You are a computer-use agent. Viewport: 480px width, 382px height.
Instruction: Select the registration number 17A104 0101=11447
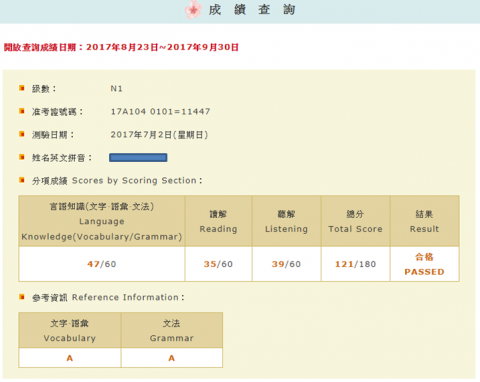coord(160,111)
